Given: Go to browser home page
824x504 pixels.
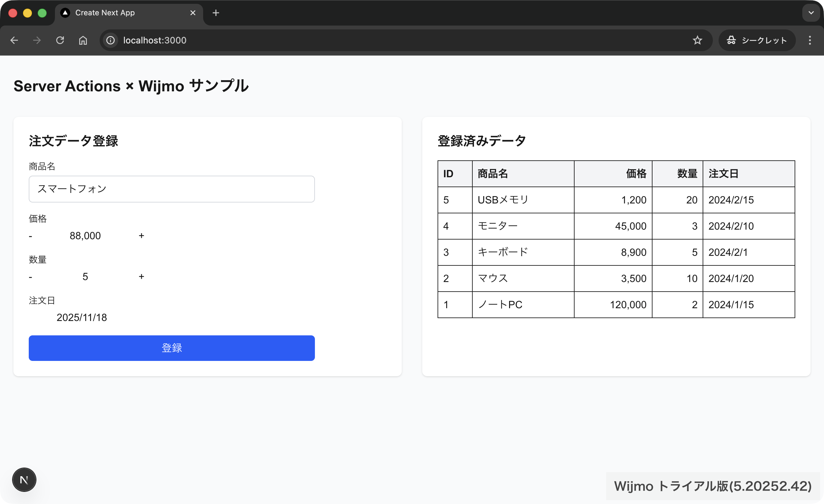Looking at the screenshot, I should [83, 41].
